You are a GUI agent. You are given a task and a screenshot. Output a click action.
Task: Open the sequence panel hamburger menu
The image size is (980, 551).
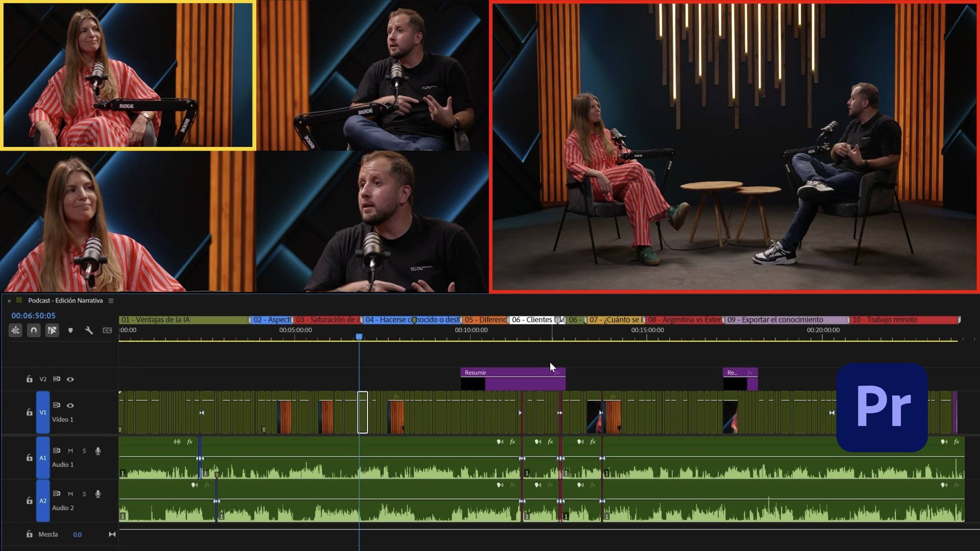111,301
